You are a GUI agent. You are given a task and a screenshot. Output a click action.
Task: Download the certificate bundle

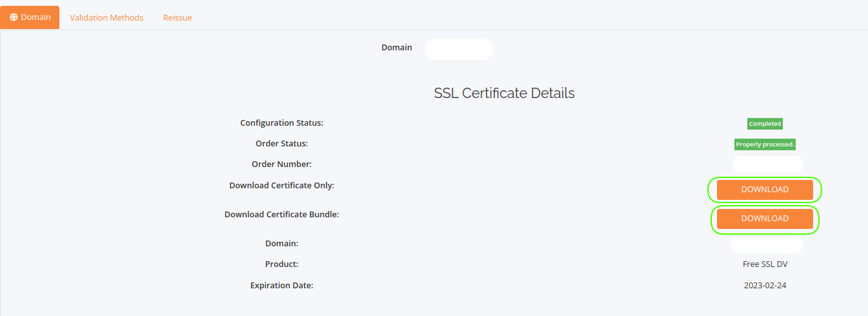click(x=765, y=219)
